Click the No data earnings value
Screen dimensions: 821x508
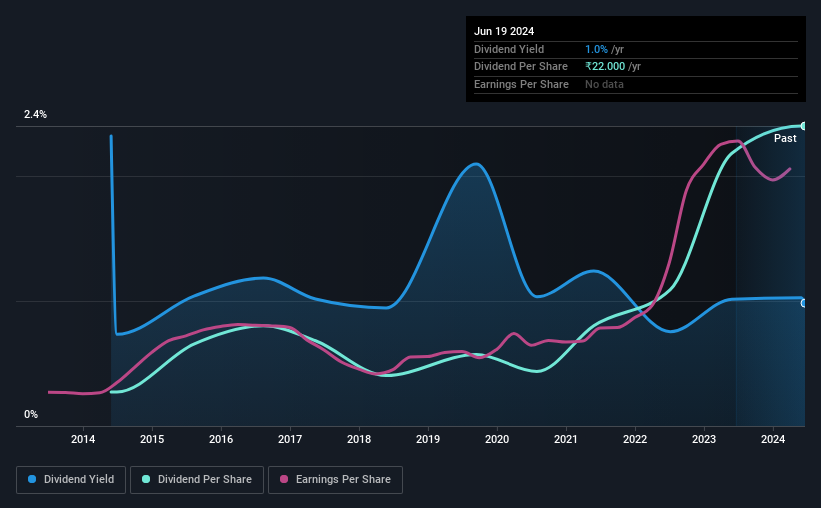604,84
